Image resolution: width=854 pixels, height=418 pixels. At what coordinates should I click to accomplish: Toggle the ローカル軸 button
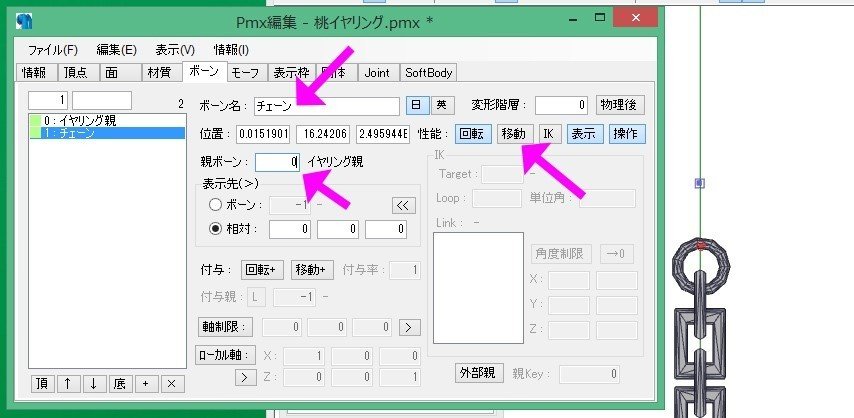226,355
